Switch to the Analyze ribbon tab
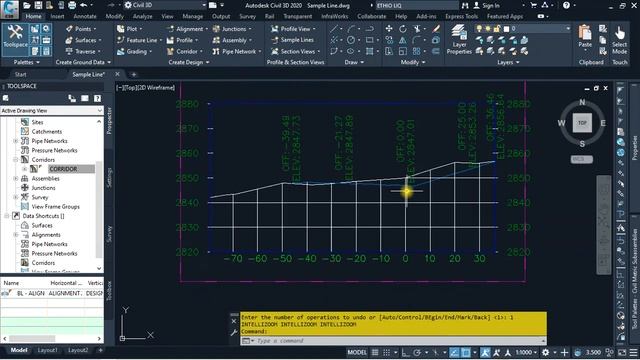The height and width of the screenshot is (360, 640). (142, 16)
